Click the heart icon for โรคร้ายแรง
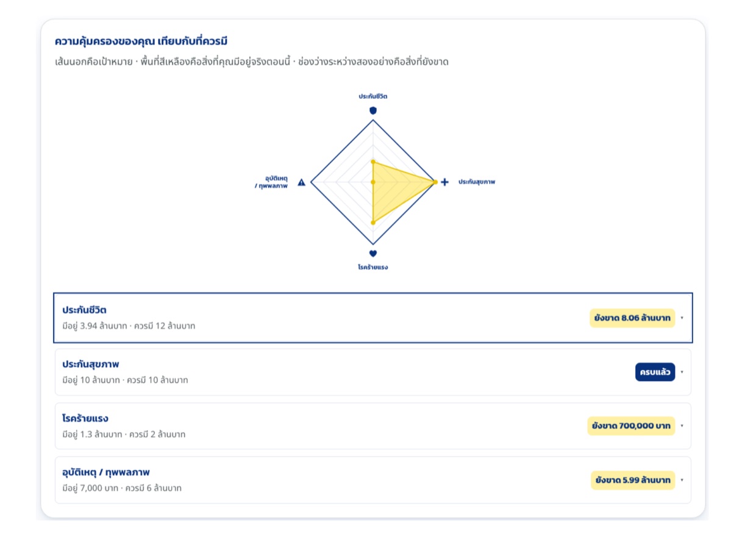 [373, 254]
